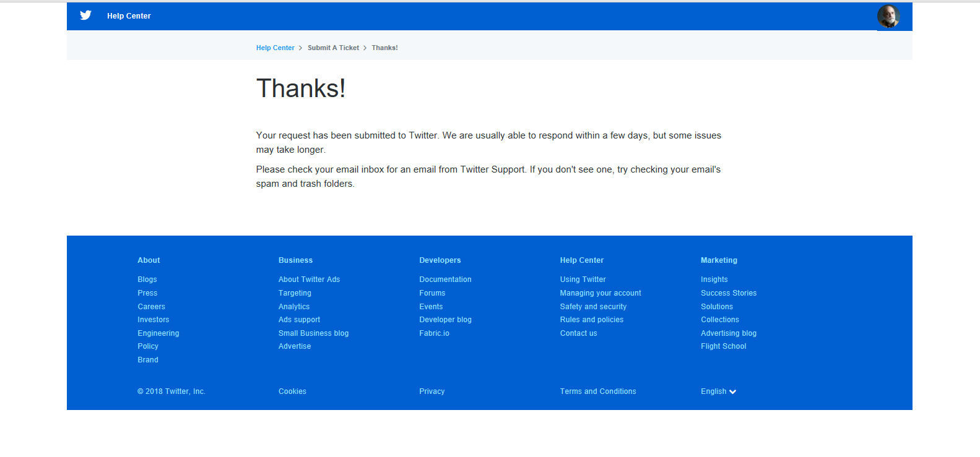Open the Press footer link
This screenshot has height=457, width=980.
(x=147, y=293)
